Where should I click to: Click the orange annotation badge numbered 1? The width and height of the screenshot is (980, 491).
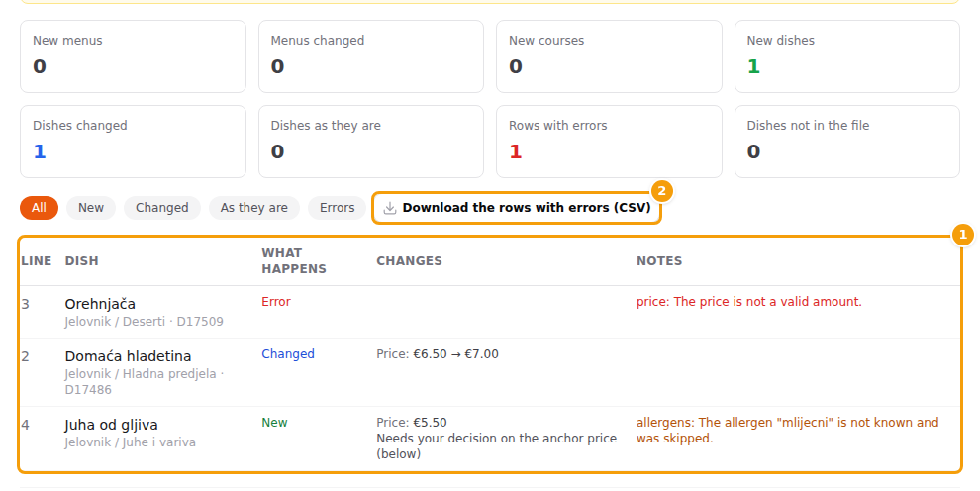coord(962,235)
